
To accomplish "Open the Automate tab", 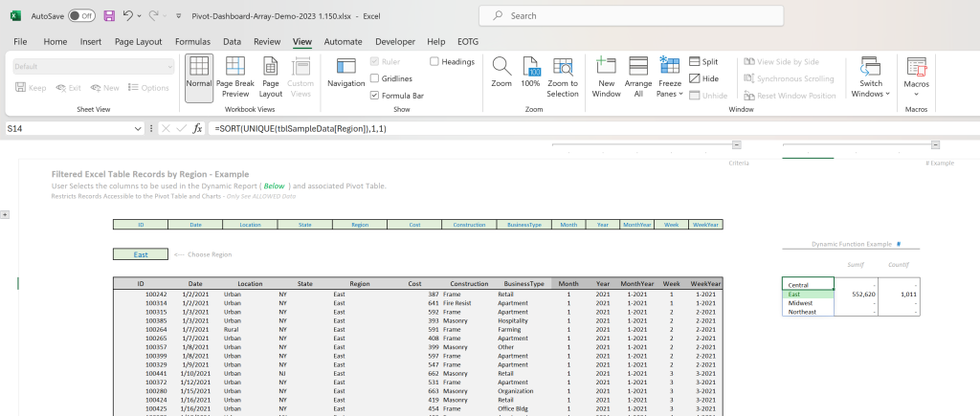I will point(343,42).
